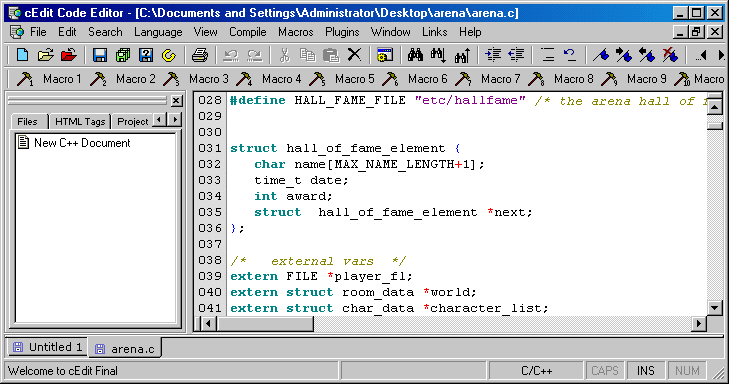
Task: Click the Save As floppy with question mark
Action: tap(146, 55)
